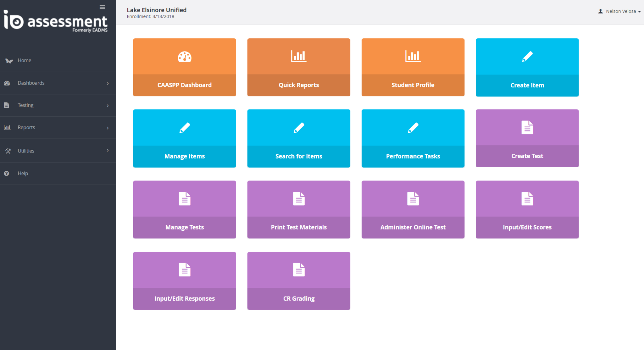Click the Utilities tools icon in sidebar
Screen dimensions: 644x350
[8, 151]
